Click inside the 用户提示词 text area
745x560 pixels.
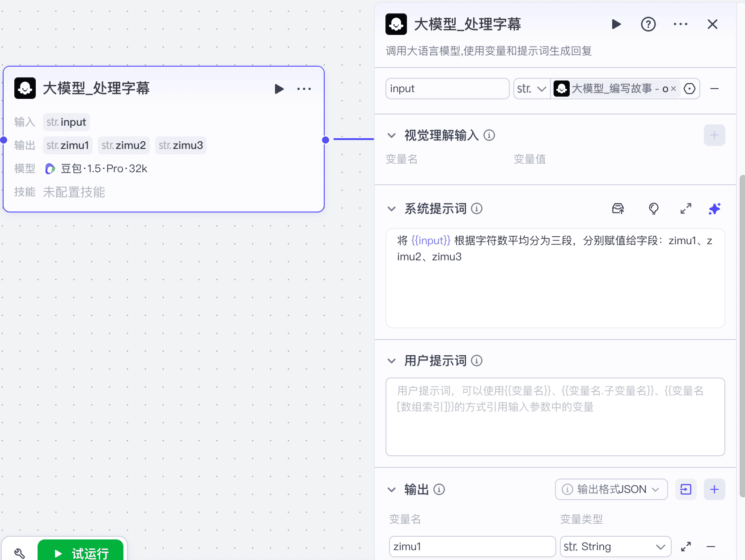click(x=555, y=416)
